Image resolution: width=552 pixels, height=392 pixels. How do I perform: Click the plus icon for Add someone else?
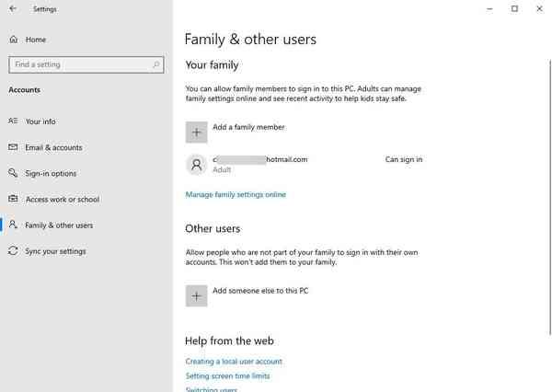[197, 296]
